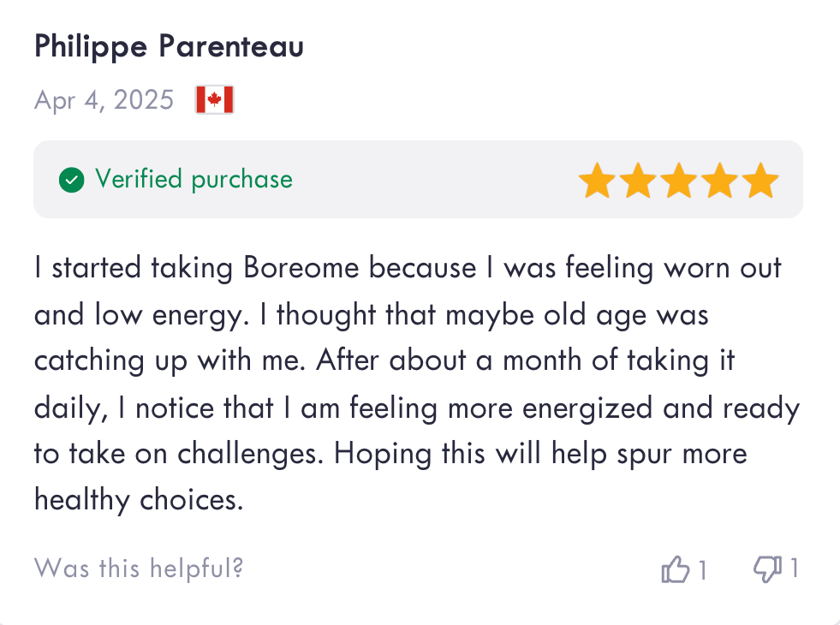
Task: Click the Apr 4, 2025 review date
Action: coord(104,100)
